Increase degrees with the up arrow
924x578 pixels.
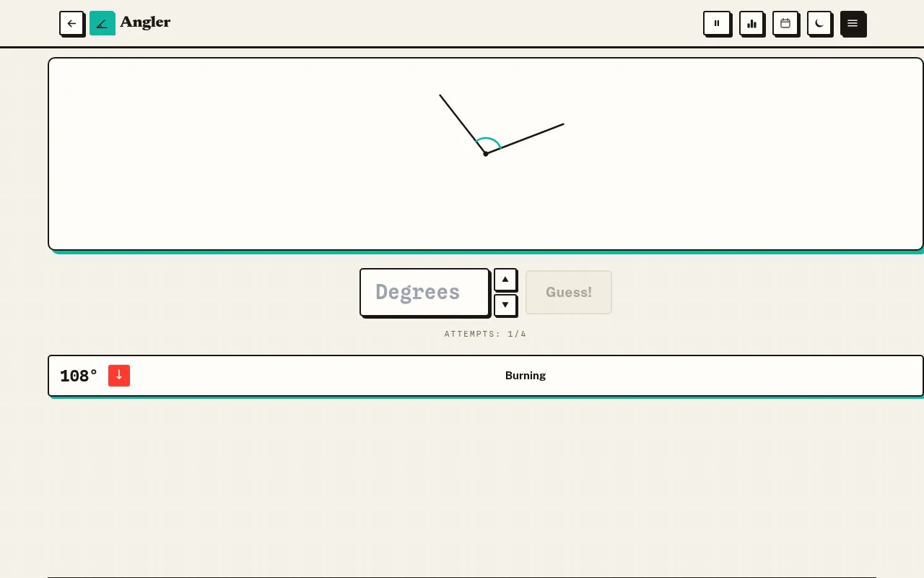point(505,279)
